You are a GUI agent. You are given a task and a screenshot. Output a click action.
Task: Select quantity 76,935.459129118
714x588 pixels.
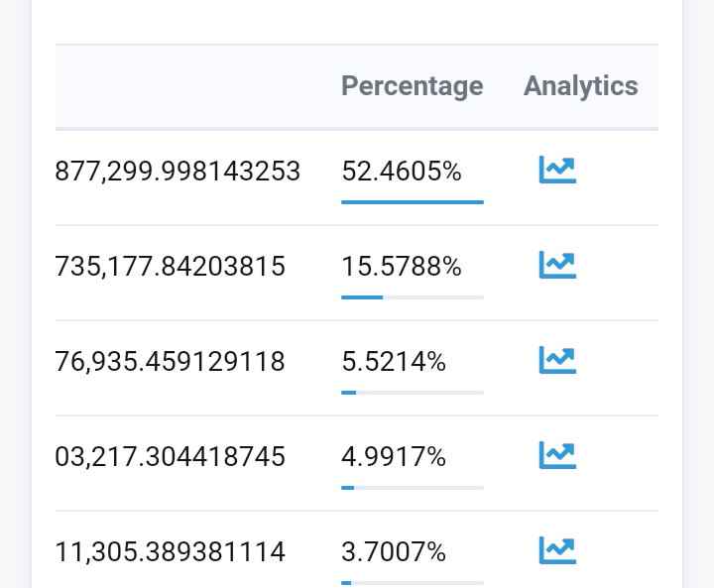pyautogui.click(x=170, y=362)
